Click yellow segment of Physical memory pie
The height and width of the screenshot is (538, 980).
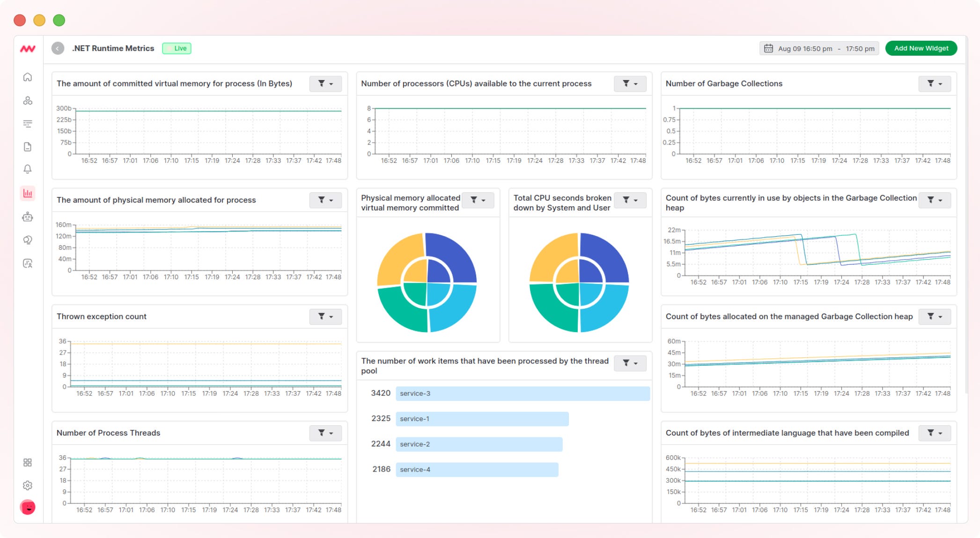pyautogui.click(x=396, y=257)
